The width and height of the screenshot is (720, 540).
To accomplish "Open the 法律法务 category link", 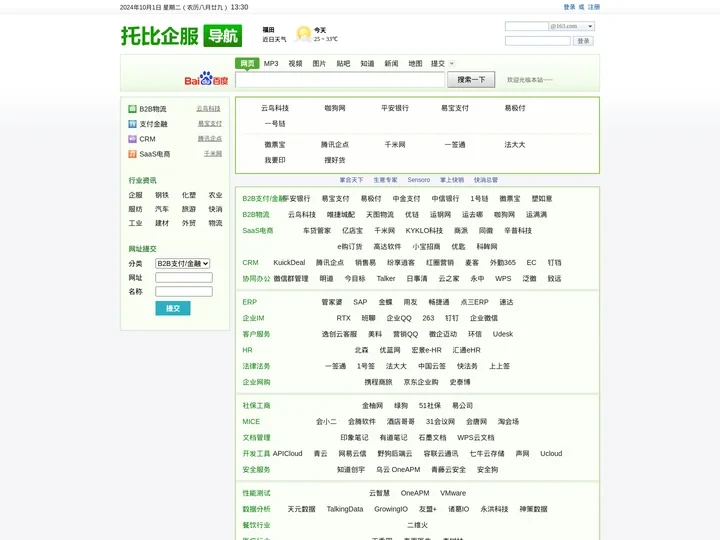I will (x=256, y=366).
